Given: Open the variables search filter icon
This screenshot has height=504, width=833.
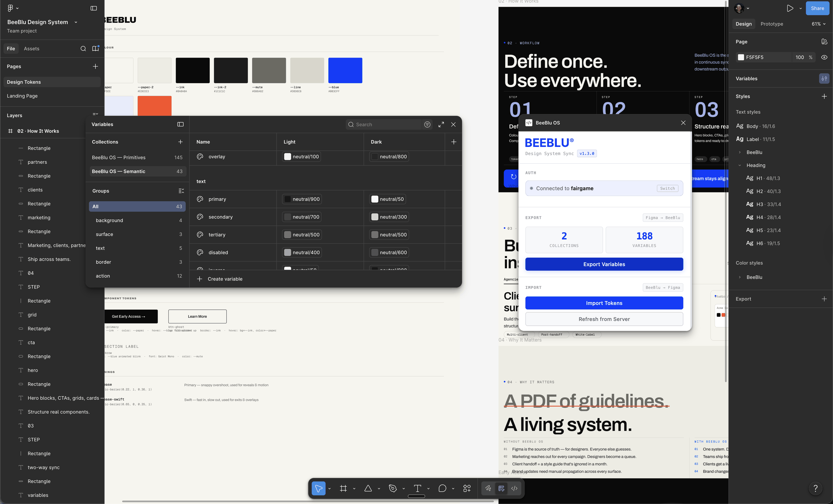Looking at the screenshot, I should click(x=427, y=124).
